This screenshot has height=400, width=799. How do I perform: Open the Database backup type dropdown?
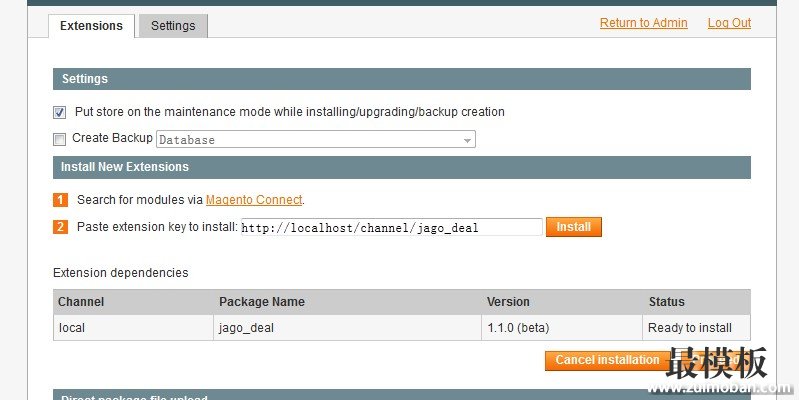pyautogui.click(x=315, y=140)
